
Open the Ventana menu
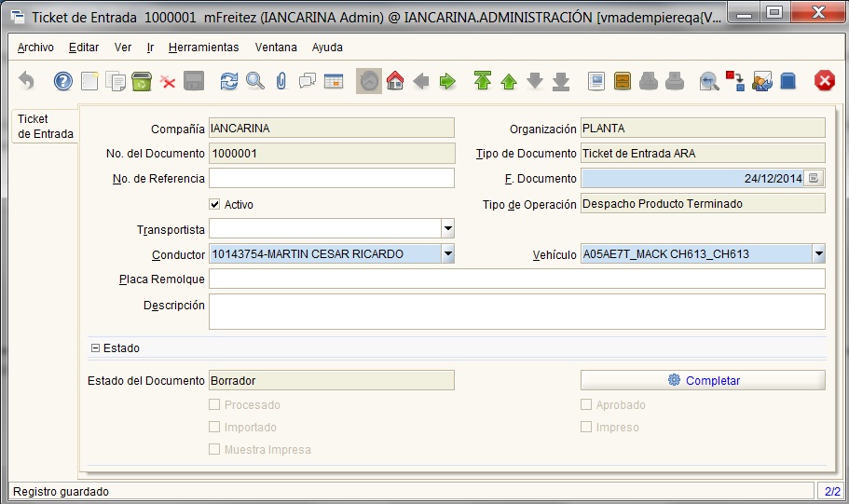click(276, 48)
